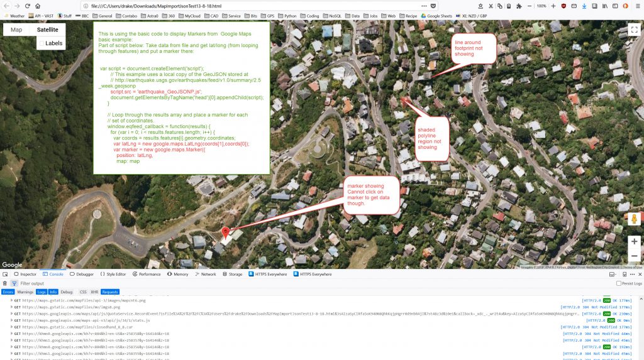The width and height of the screenshot is (644, 360).
Task: Switch map to Map view button
Action: [16, 30]
